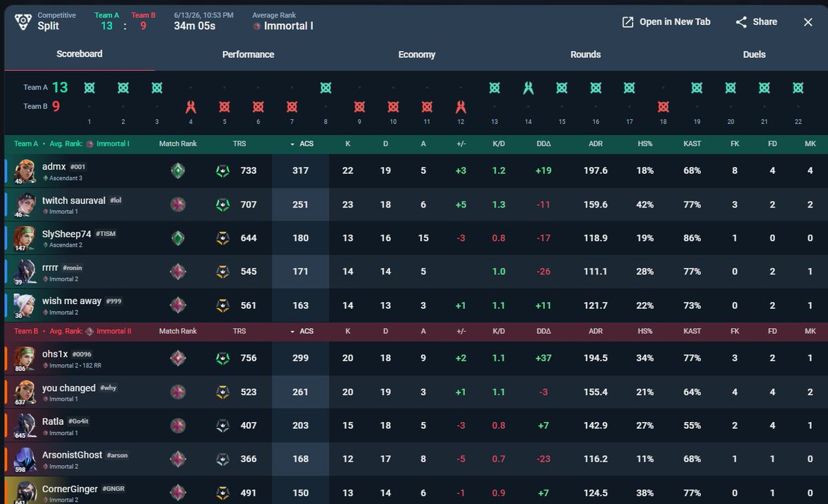Click ArsonistGhost's match rank badge
Screen dimensions: 828x504
[x=178, y=459]
